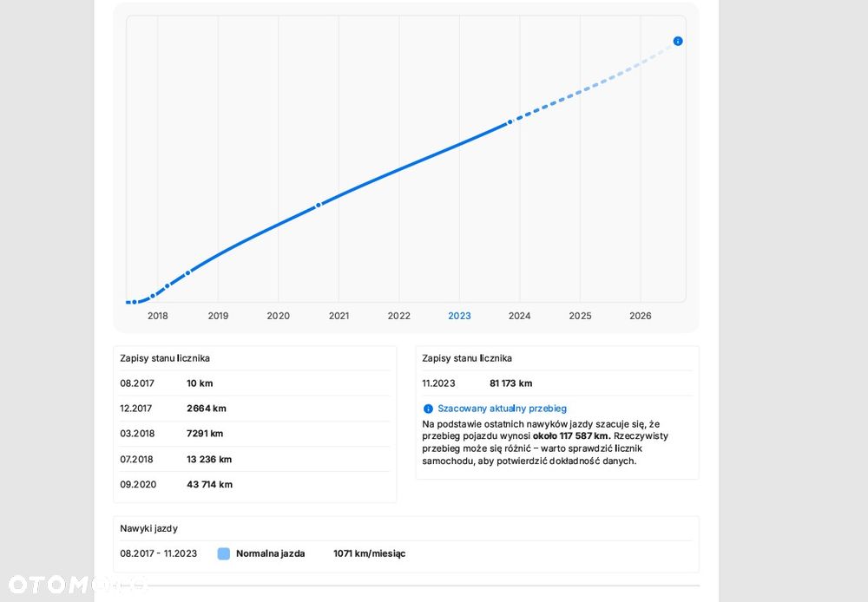Click the 2019 year label on the axis
Viewport: 868px width, 602px height.
click(218, 316)
